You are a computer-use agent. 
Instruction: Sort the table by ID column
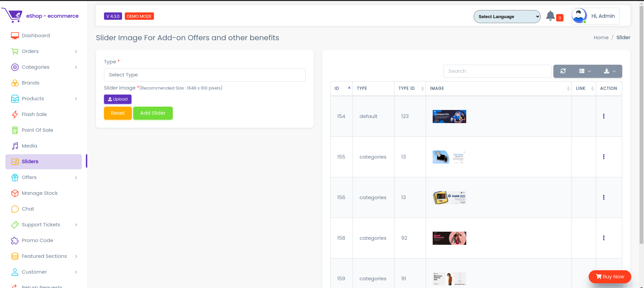coord(341,89)
